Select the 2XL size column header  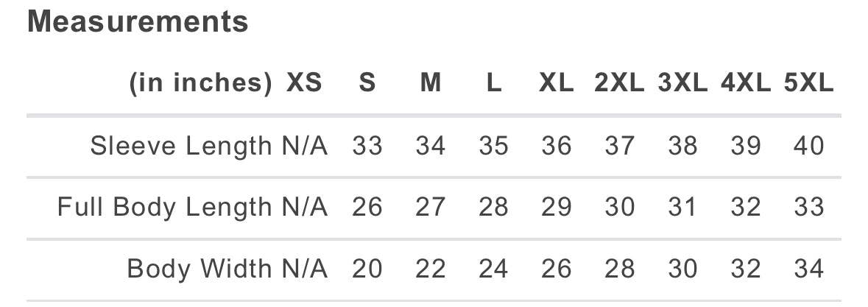(x=619, y=83)
